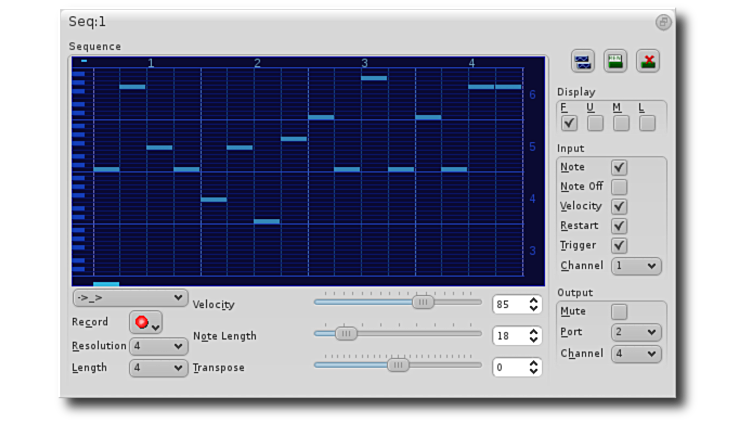752x423 pixels.
Task: Enable the U display checkbox
Action: point(595,123)
